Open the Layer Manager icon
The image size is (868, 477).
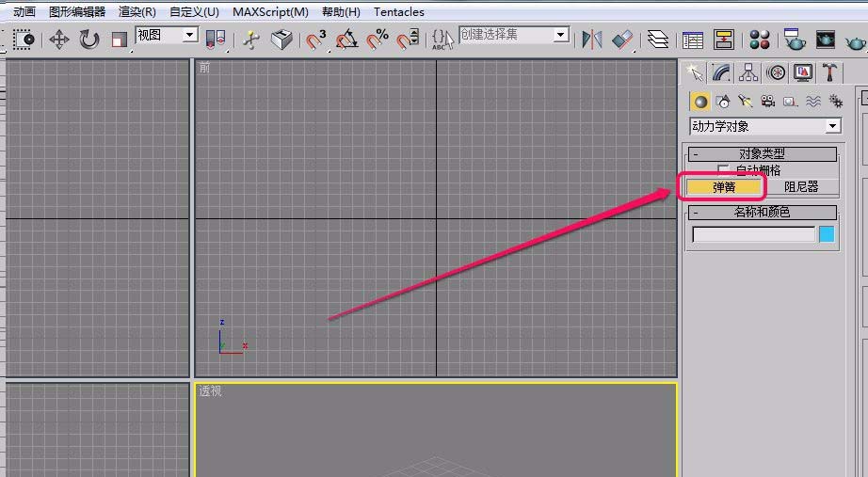tap(658, 40)
